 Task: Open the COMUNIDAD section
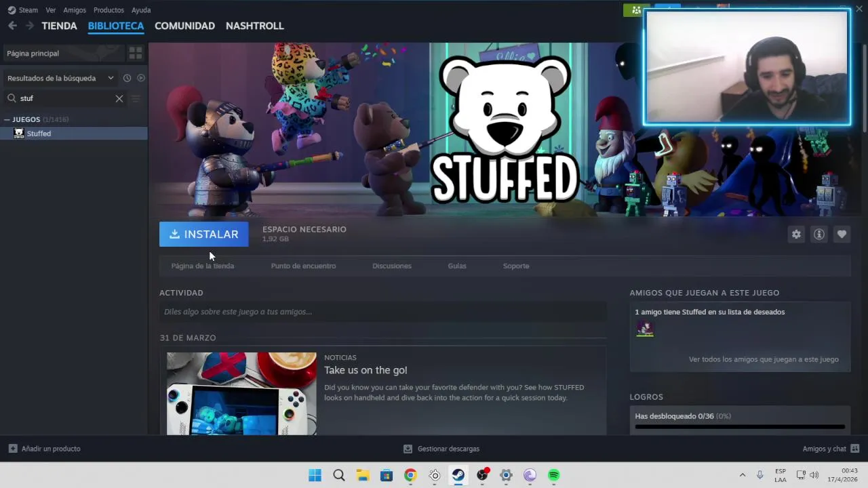click(184, 26)
